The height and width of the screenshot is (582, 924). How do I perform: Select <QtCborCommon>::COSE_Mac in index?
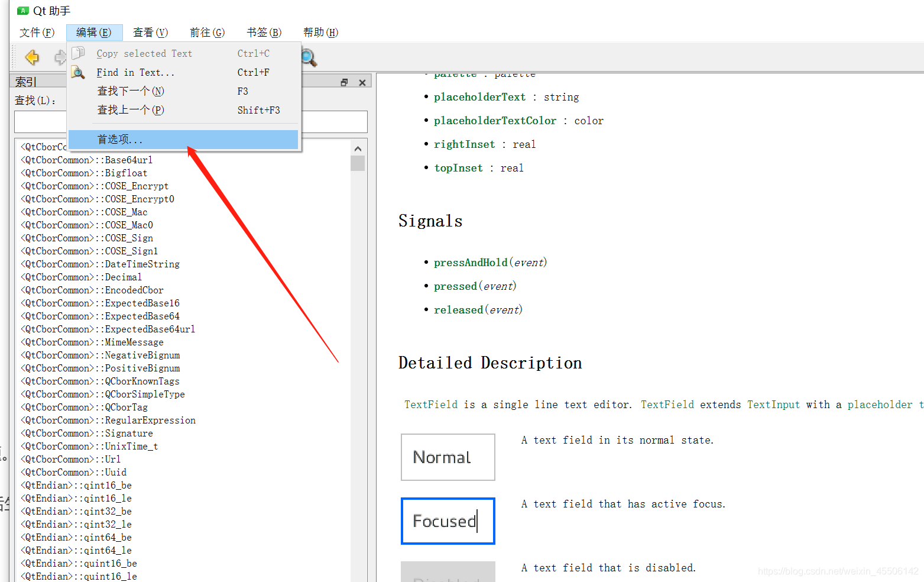click(x=84, y=212)
